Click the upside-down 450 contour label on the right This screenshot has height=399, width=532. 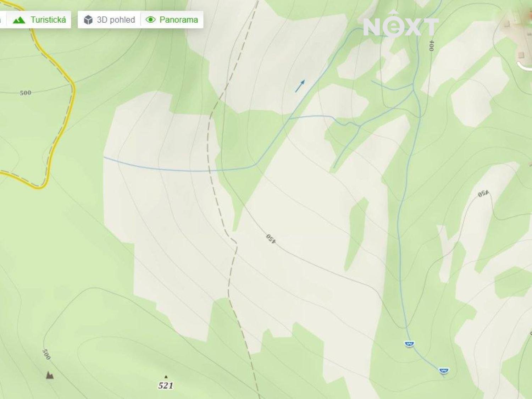pos(483,194)
